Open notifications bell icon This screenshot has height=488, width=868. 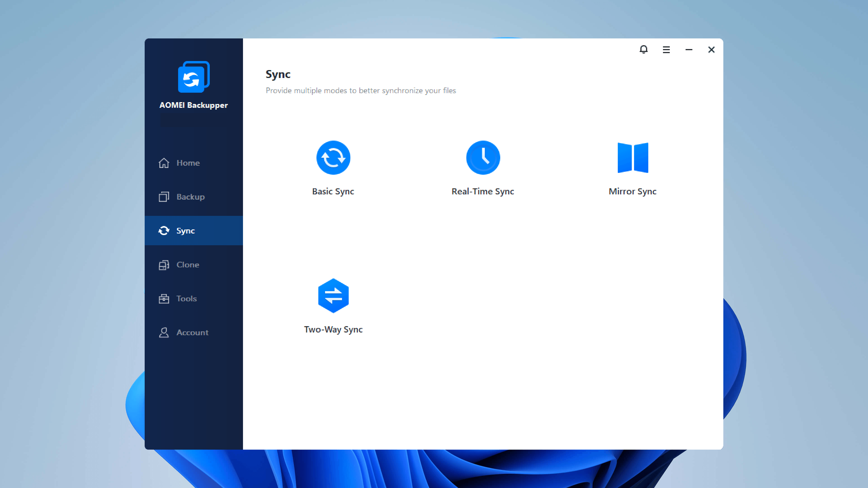pos(643,50)
